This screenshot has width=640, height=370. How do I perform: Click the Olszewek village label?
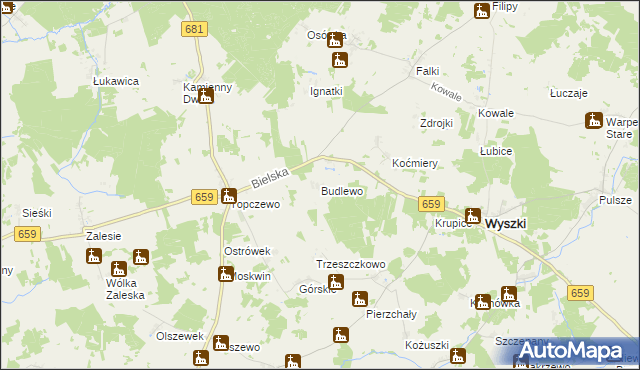tap(180, 336)
